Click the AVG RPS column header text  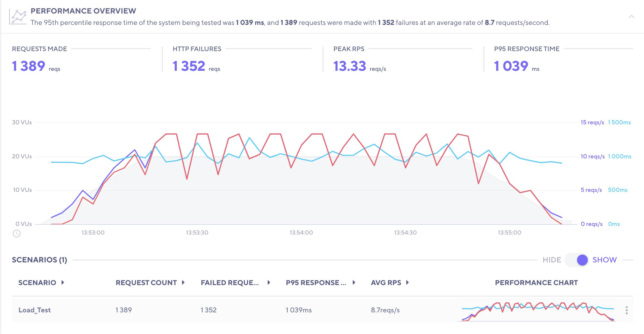click(386, 283)
